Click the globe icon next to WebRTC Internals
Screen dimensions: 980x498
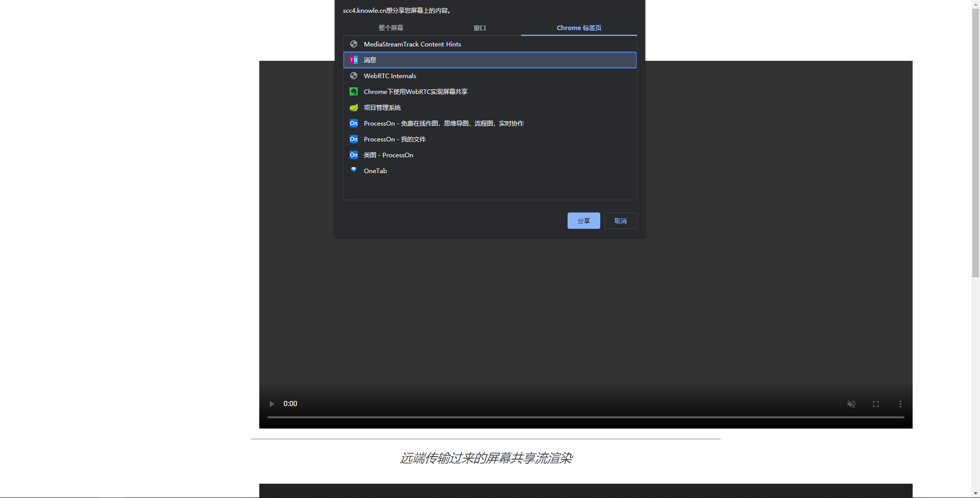[x=354, y=76]
